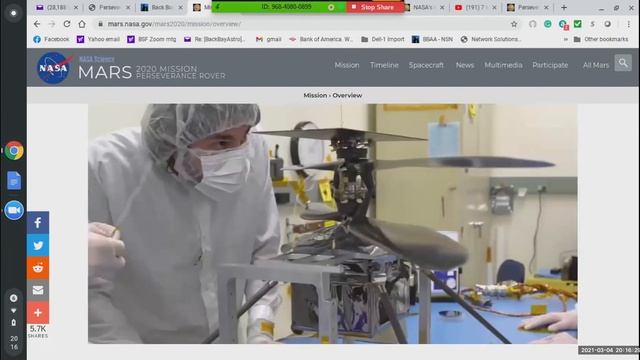640x360 pixels.
Task: Open the S extension icon
Action: pos(592,24)
